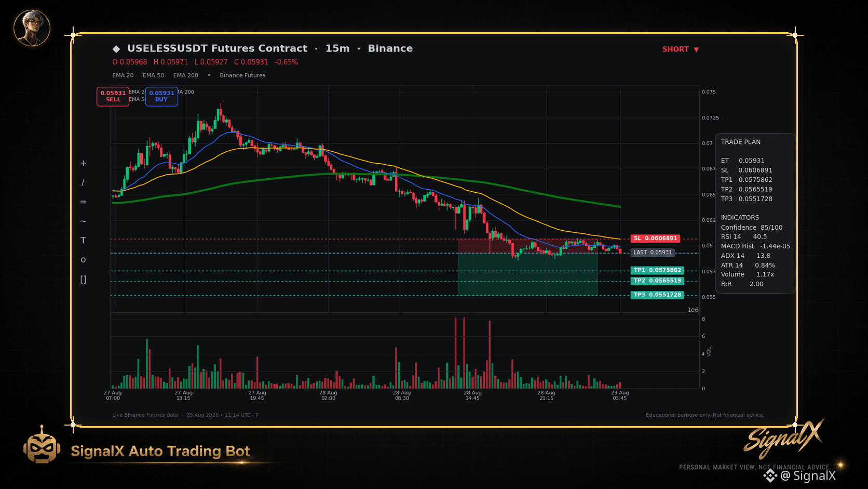Click the 27 Aug 19:45 time label
Image resolution: width=868 pixels, height=489 pixels.
pos(257,395)
